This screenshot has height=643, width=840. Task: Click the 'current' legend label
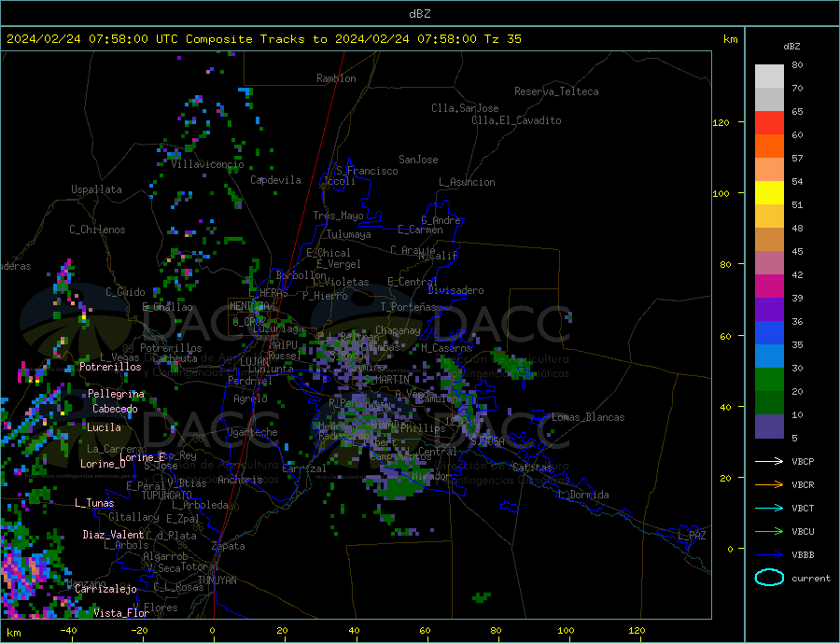811,579
